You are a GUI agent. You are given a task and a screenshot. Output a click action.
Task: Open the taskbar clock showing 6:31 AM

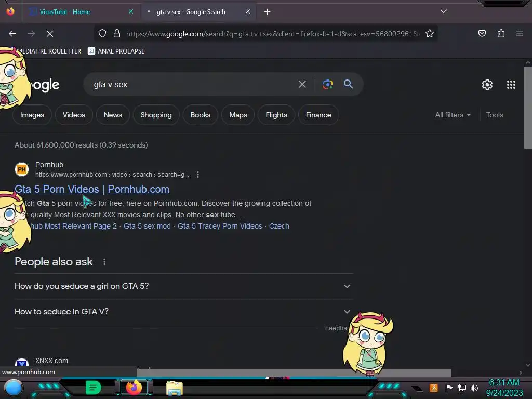[504, 388]
